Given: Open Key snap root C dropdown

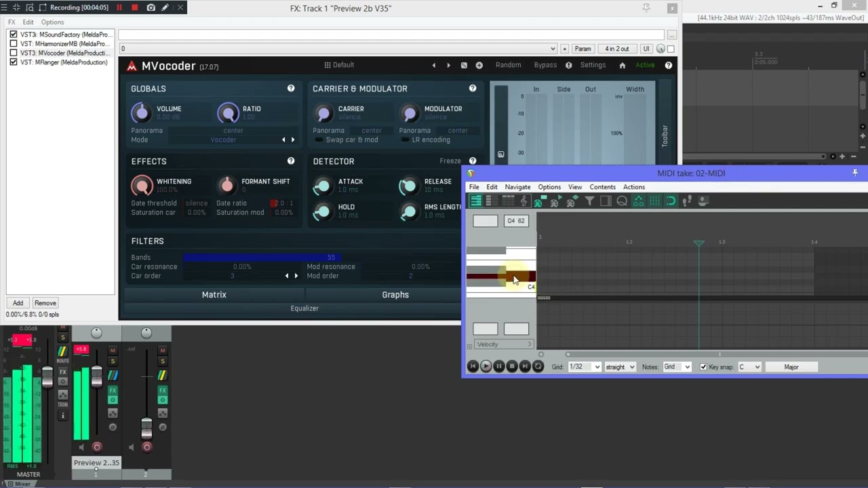Looking at the screenshot, I should click(749, 367).
